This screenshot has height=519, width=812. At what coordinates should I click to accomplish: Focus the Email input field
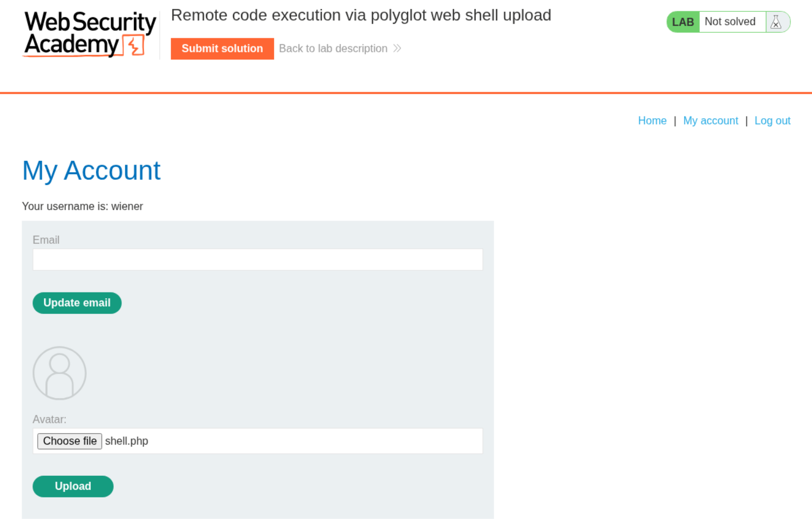257,259
